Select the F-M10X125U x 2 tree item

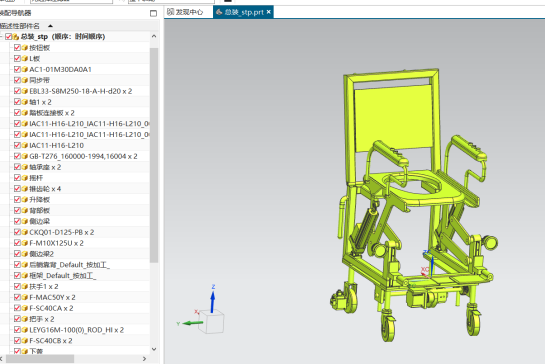point(56,243)
